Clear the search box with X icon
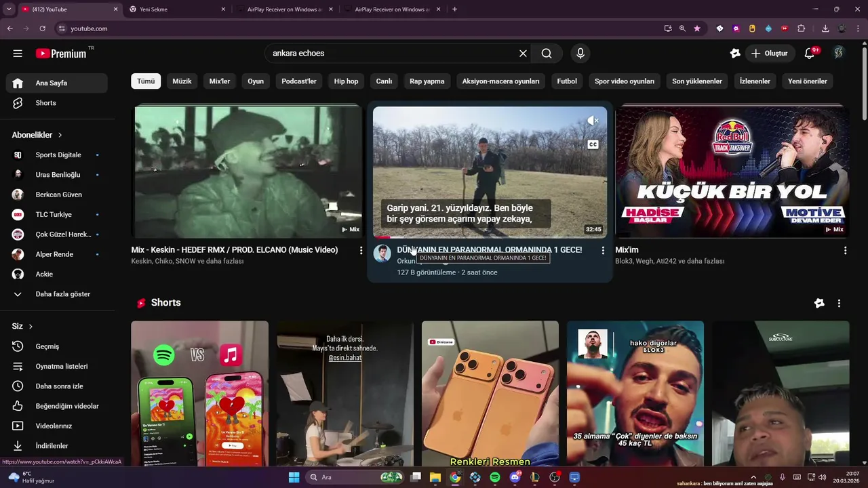The image size is (868, 488). (x=523, y=54)
